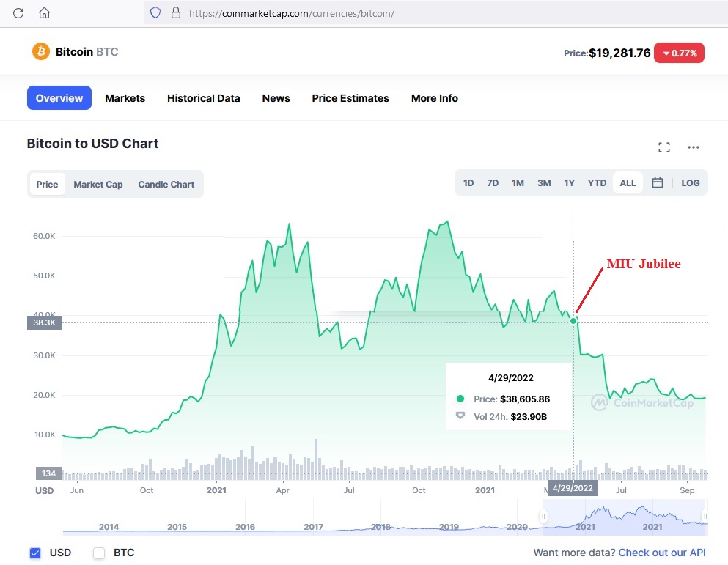
Task: Click the 'Bitcoin to USD Chart' heading
Action: [x=93, y=144]
